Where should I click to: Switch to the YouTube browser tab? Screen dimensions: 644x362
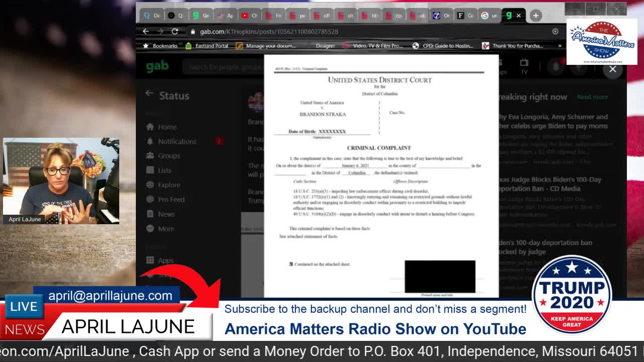[250, 16]
